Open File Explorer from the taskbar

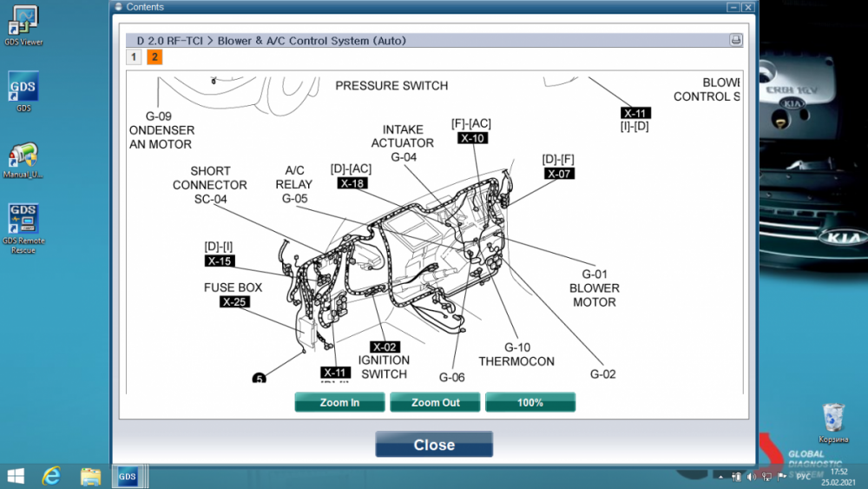pyautogui.click(x=90, y=476)
